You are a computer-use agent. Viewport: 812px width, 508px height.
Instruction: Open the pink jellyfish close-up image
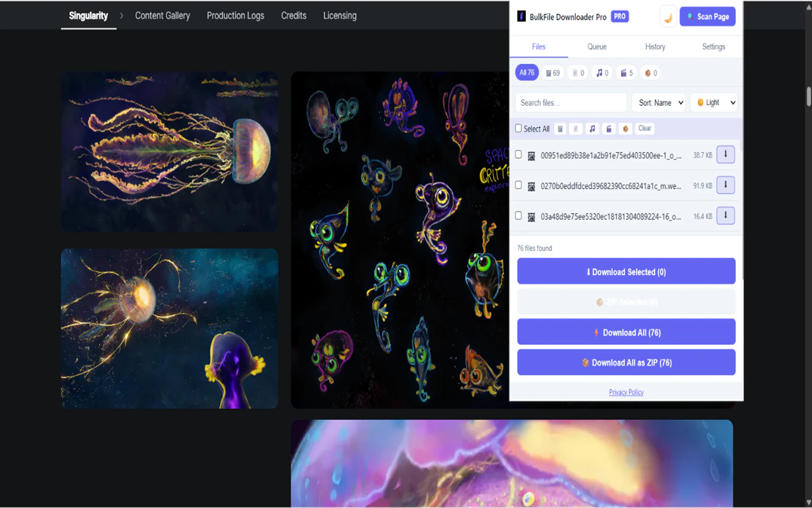coord(512,462)
